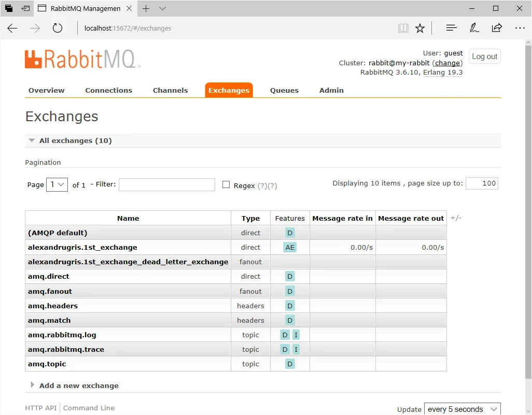The height and width of the screenshot is (415, 532).
Task: Click the share icon in toolbar
Action: [x=497, y=28]
